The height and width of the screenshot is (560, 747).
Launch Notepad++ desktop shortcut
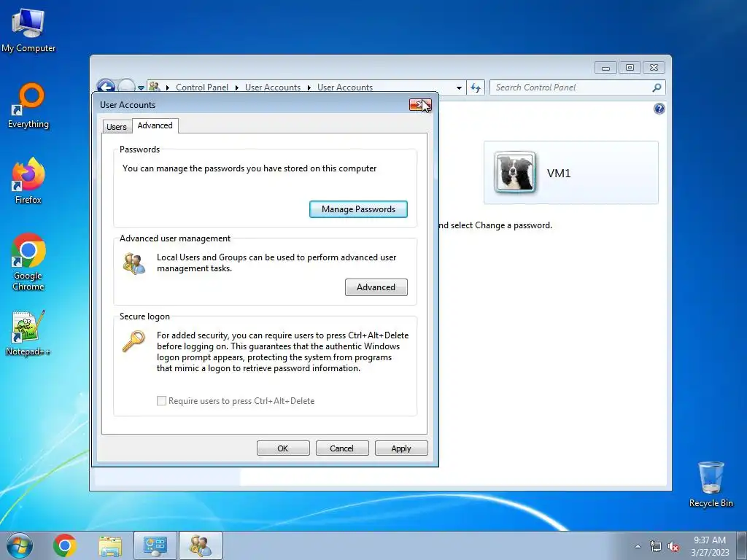click(x=28, y=332)
